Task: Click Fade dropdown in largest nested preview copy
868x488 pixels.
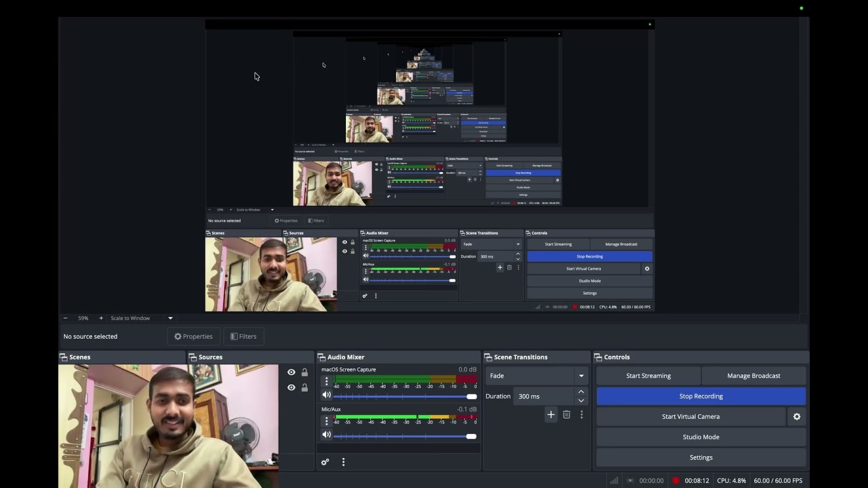Action: coord(492,244)
